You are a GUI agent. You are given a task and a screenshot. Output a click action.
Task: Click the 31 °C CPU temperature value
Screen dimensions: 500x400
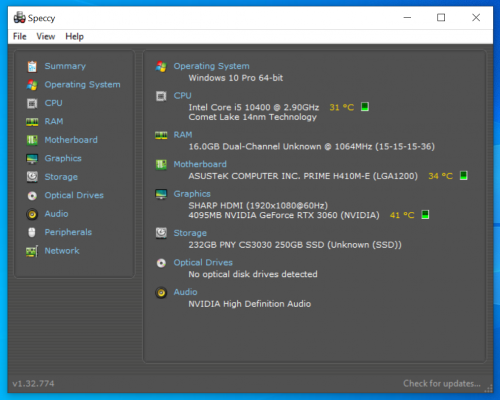(342, 107)
